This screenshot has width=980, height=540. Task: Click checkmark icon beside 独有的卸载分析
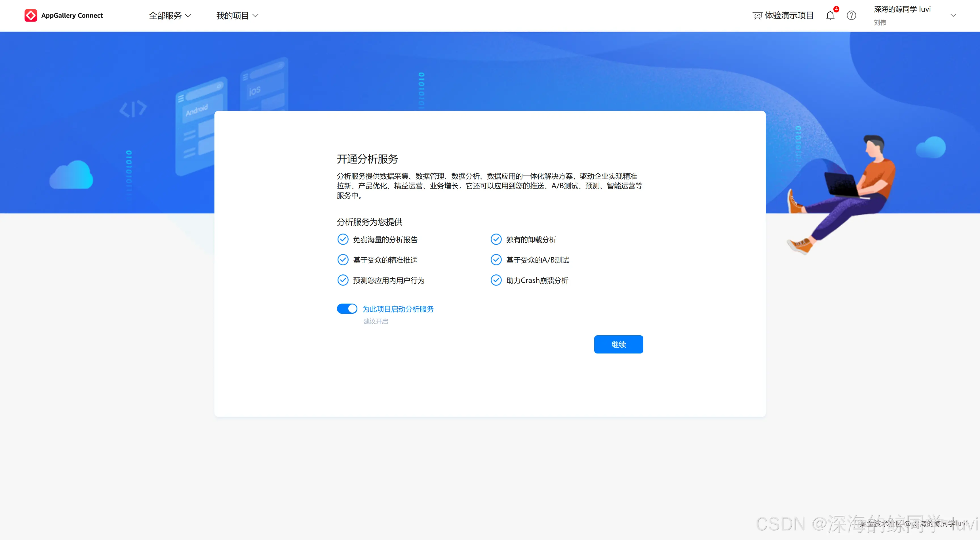(x=496, y=239)
